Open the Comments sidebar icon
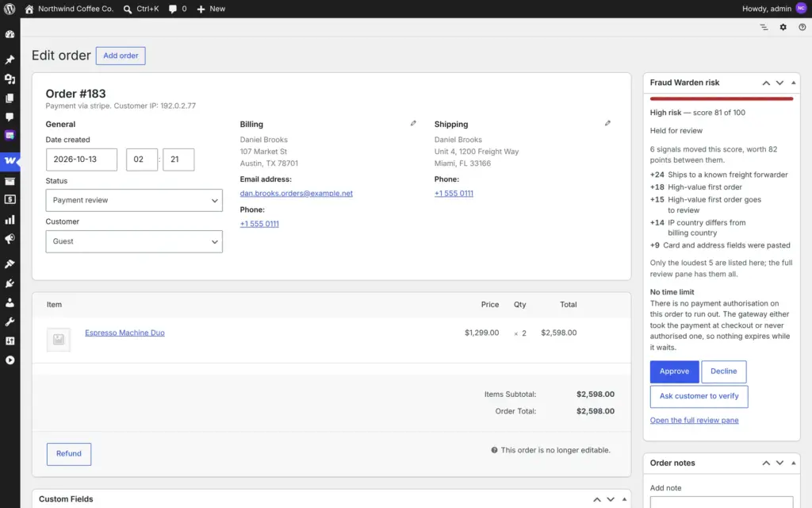Viewport: 812px width, 508px height. (10, 117)
